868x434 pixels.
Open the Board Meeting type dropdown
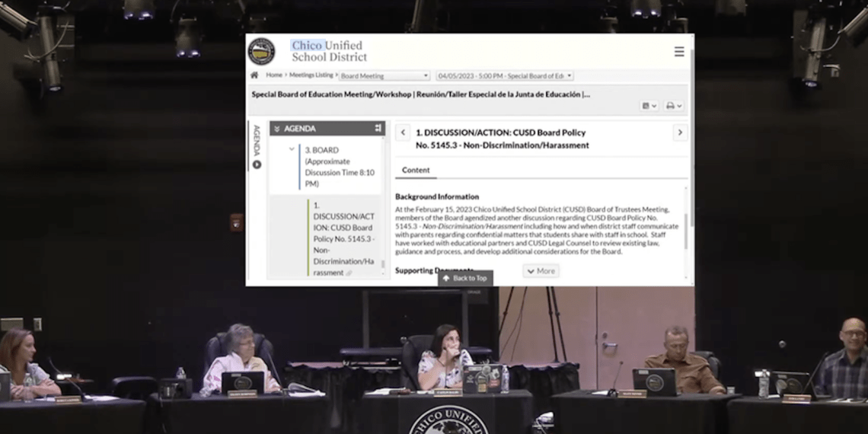click(385, 76)
